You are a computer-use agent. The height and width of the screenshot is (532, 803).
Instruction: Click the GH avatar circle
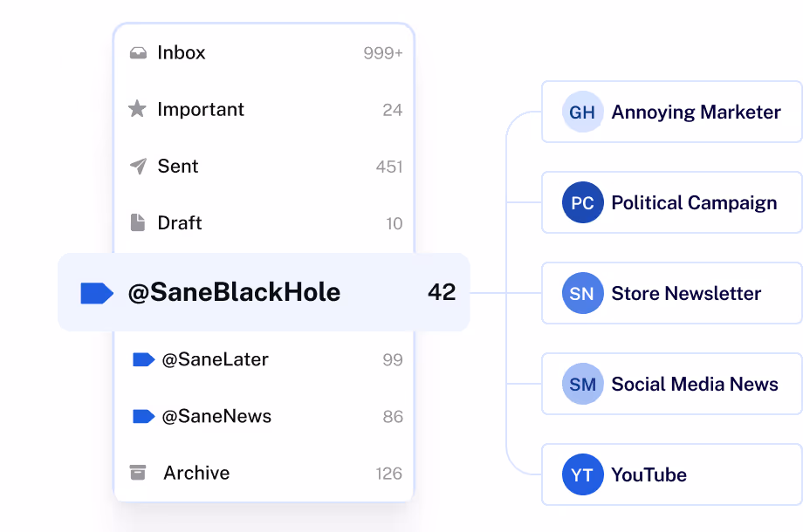(582, 112)
